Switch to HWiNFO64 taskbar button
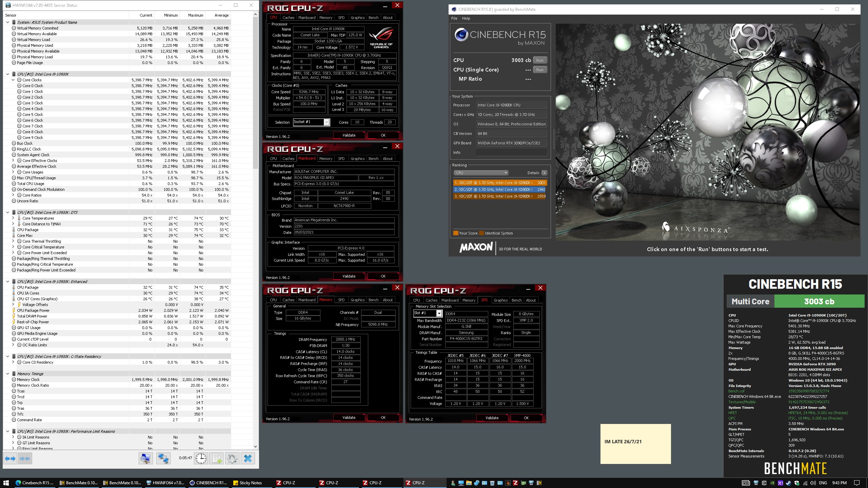 [x=165, y=483]
